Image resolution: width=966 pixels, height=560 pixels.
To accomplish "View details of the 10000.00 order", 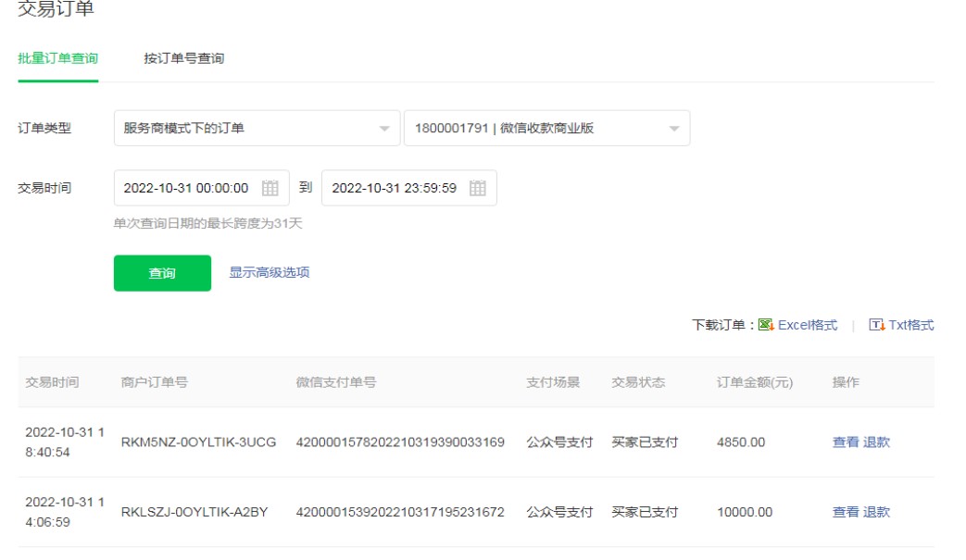I will [846, 512].
